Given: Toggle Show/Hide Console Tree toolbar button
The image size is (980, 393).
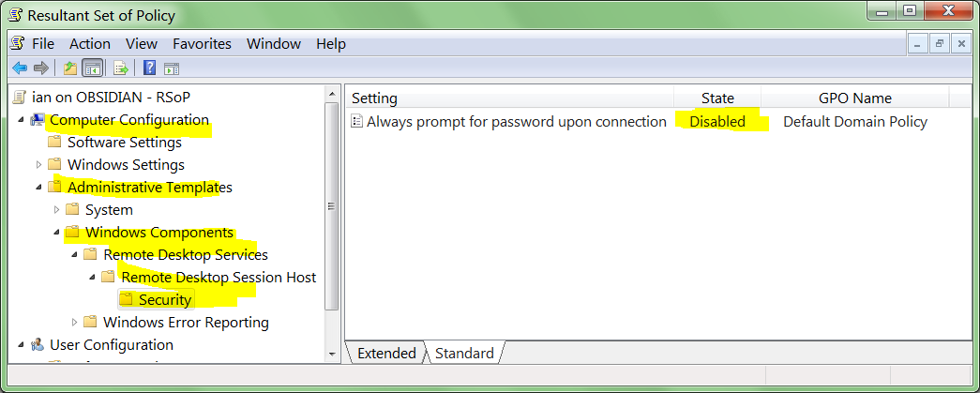Looking at the screenshot, I should point(92,68).
